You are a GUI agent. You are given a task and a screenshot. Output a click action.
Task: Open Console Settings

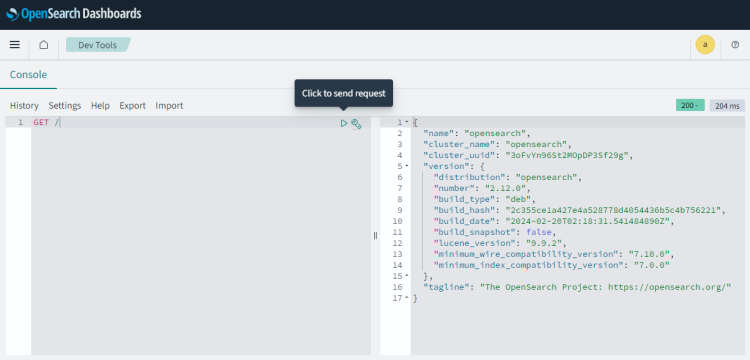[x=65, y=106]
